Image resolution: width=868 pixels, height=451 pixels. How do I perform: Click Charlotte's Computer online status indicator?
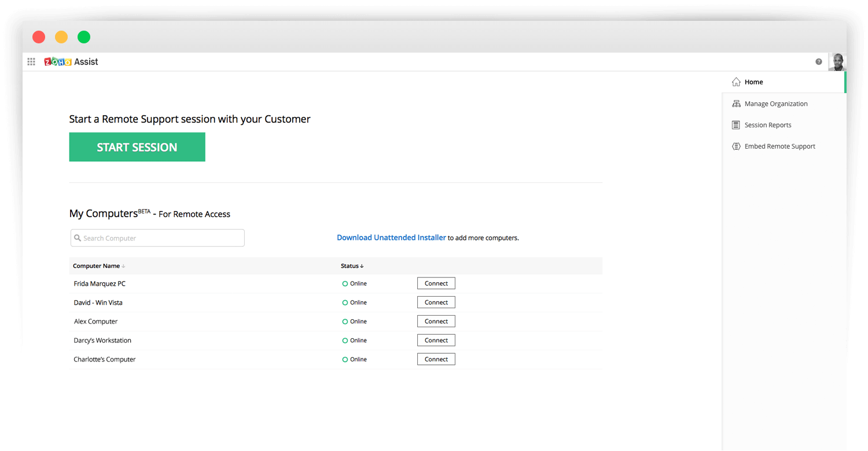345,360
